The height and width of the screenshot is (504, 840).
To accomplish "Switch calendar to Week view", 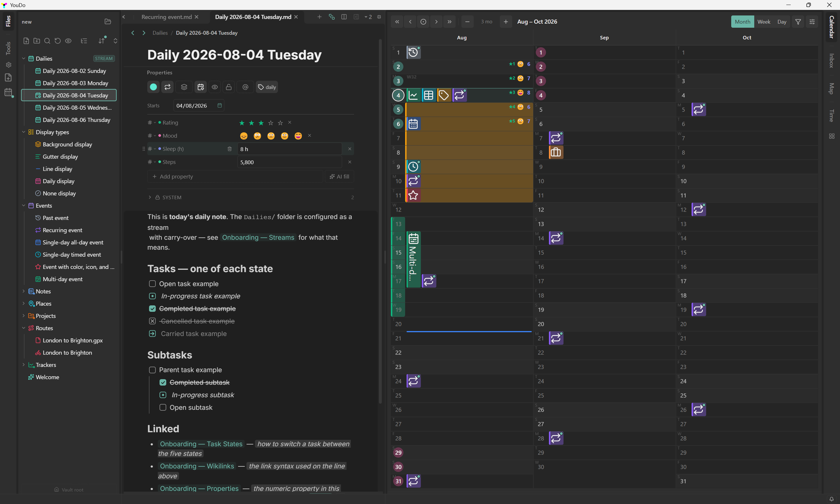I will click(x=764, y=22).
